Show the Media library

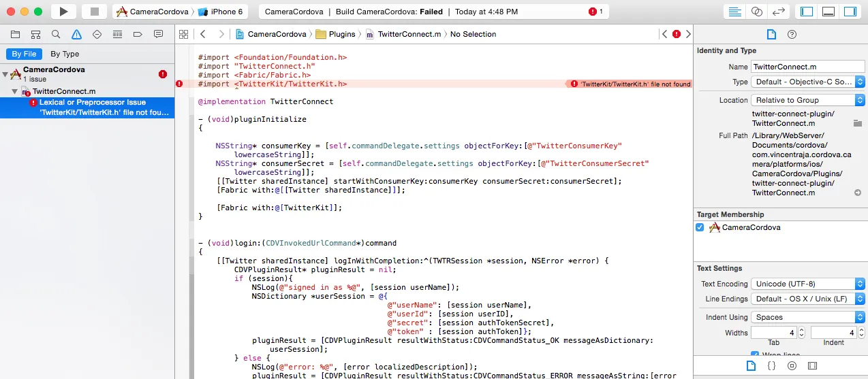pyautogui.click(x=812, y=366)
